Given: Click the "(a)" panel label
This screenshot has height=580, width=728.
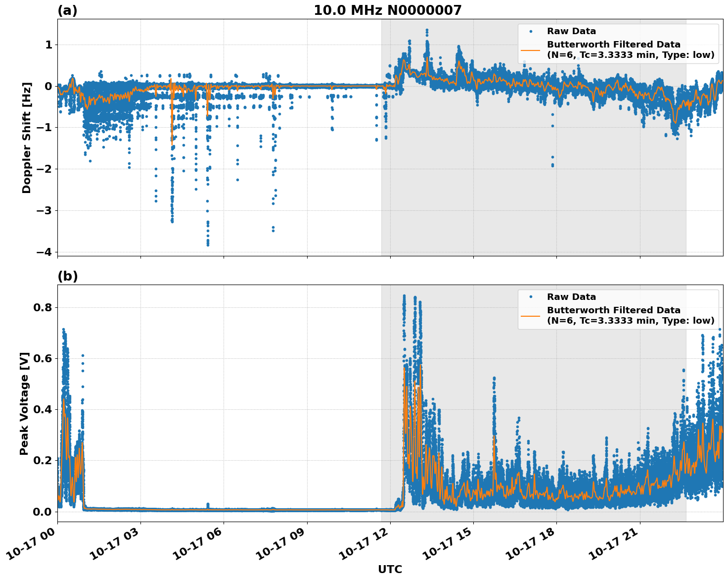Looking at the screenshot, I should pyautogui.click(x=67, y=10).
